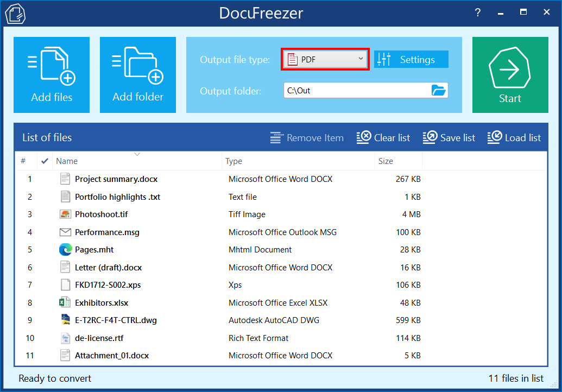Toggle the checkmark column header
Viewport: 562px width, 392px height.
[x=45, y=161]
